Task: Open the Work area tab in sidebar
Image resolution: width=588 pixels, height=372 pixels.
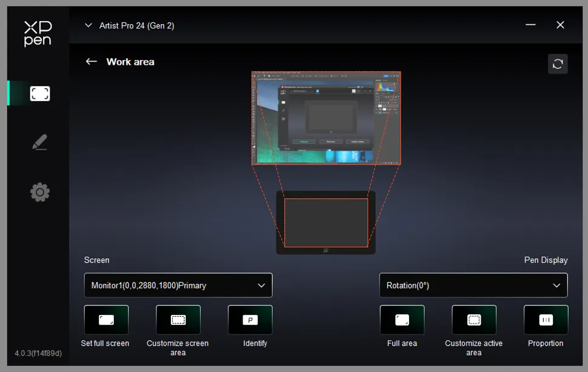Action: 40,93
